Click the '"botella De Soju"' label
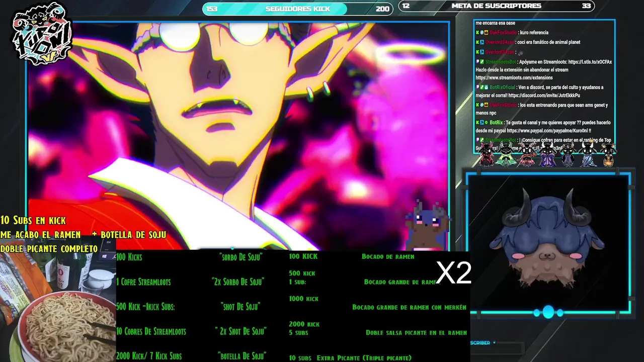 point(242,356)
